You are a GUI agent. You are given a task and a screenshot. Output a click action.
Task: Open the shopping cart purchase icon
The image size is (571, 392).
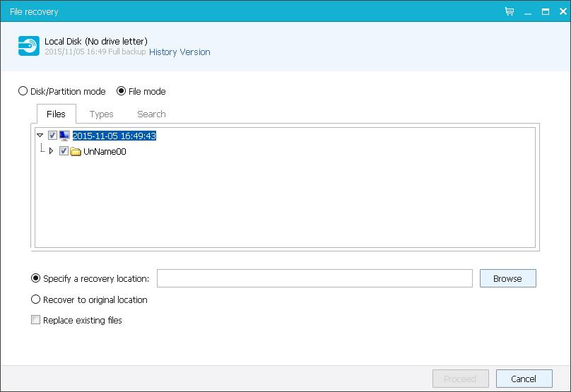coord(510,11)
